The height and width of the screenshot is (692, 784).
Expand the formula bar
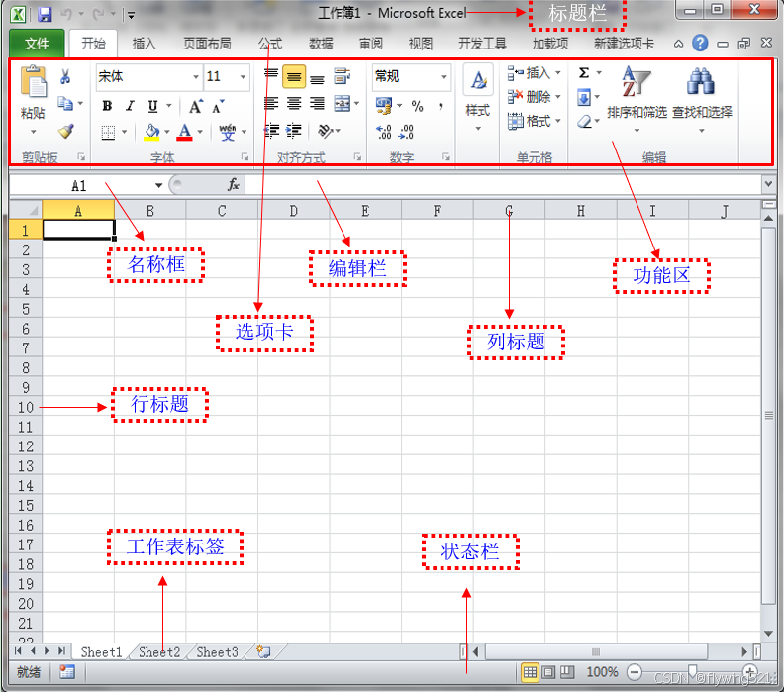click(768, 184)
